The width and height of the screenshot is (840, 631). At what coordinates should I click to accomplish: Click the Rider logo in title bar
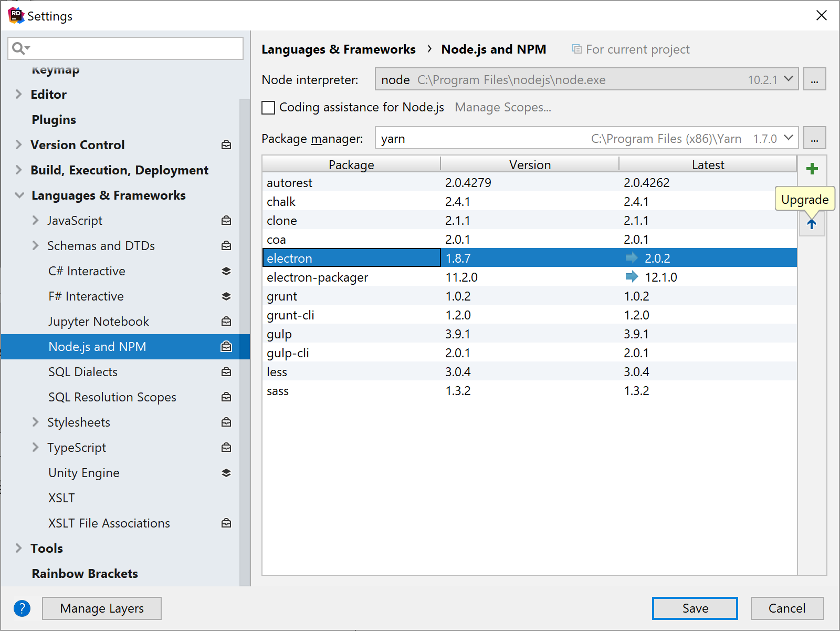click(16, 15)
